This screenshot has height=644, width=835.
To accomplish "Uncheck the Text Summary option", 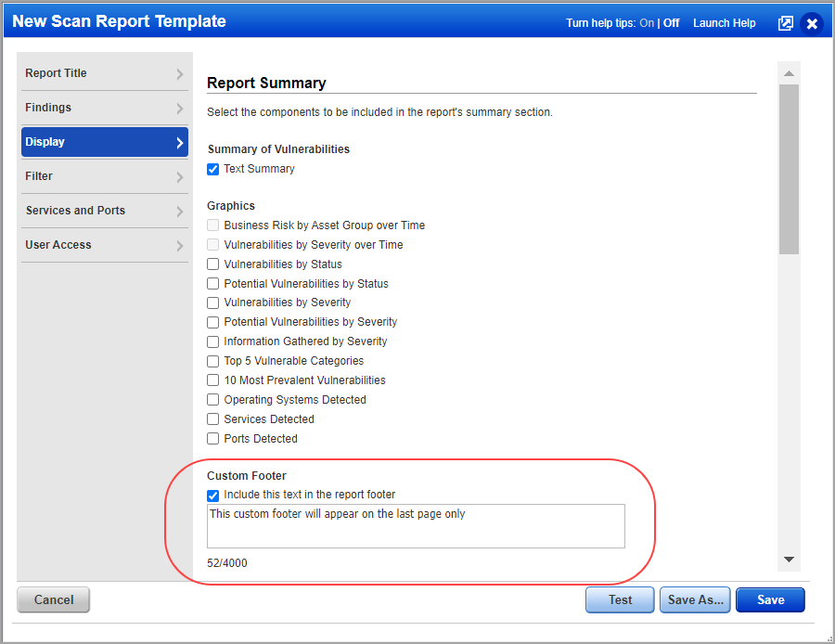I will 212,169.
